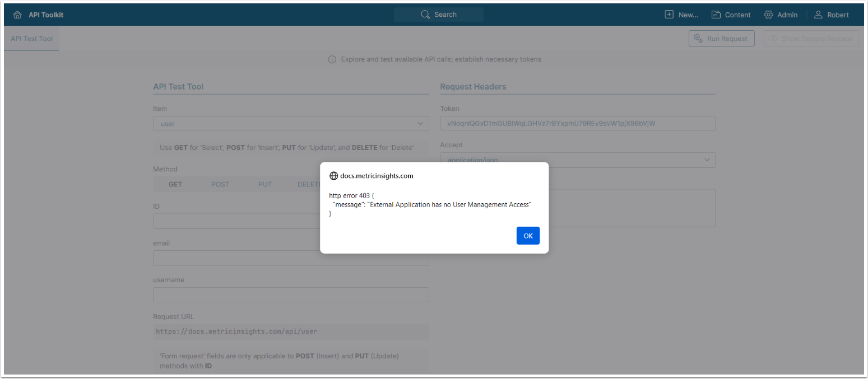
Task: Click the Run Request icon
Action: coord(698,39)
